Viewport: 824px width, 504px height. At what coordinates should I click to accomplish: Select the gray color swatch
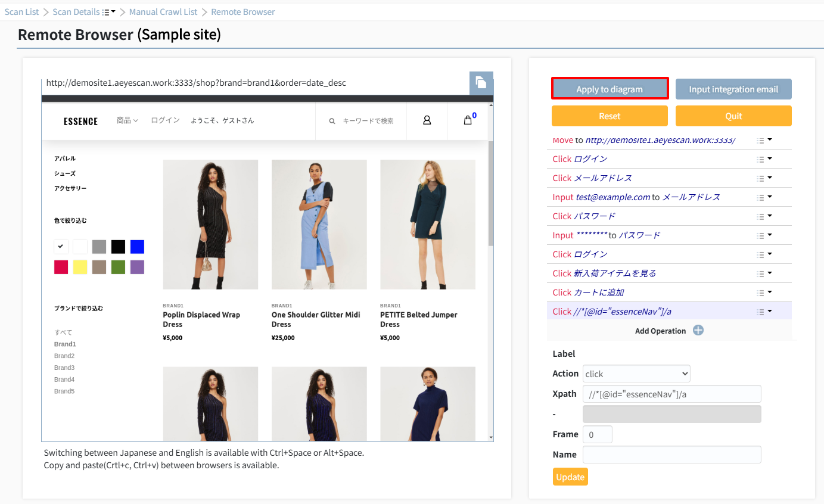(x=99, y=247)
